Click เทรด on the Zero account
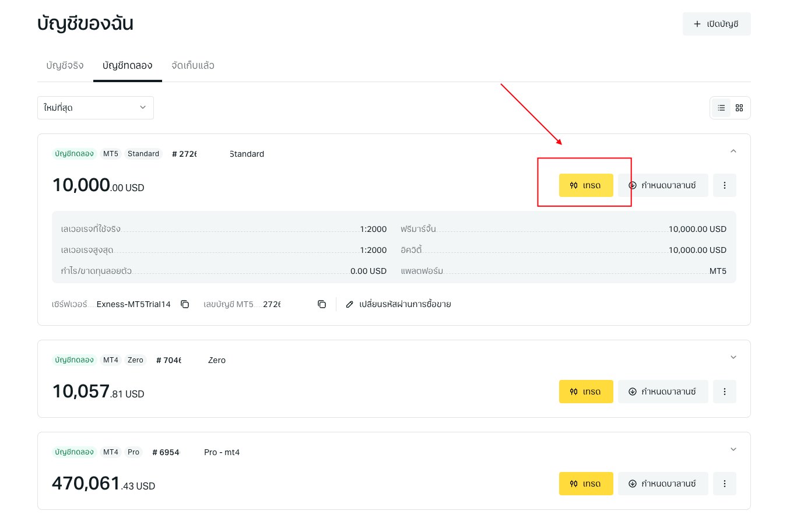 [x=586, y=392]
